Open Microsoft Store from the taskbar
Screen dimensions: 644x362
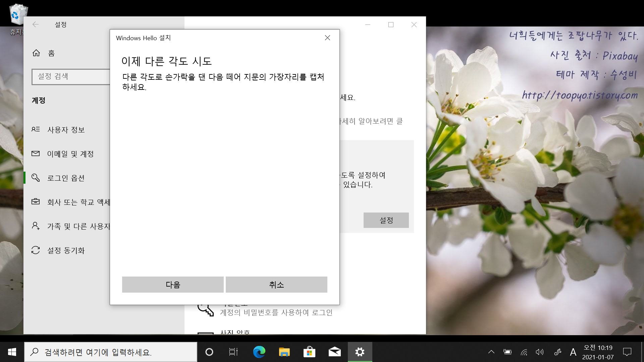click(x=309, y=352)
